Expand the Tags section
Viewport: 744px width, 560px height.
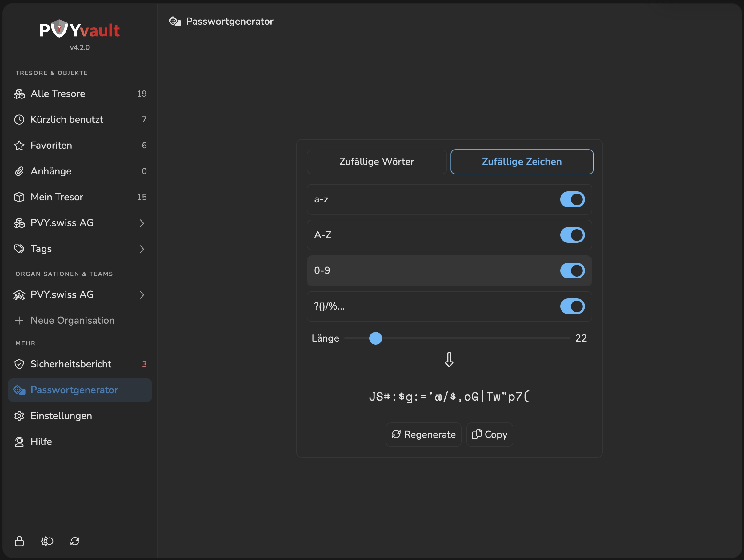point(142,249)
